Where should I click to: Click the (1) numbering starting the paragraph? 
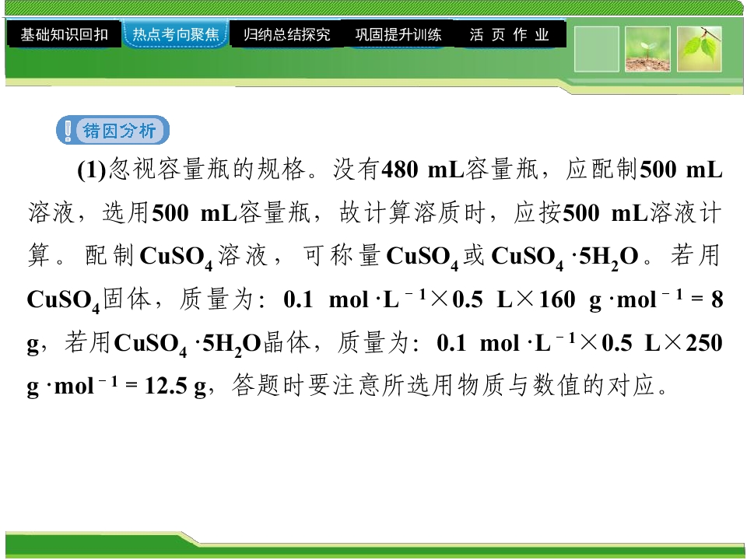pyautogui.click(x=91, y=170)
